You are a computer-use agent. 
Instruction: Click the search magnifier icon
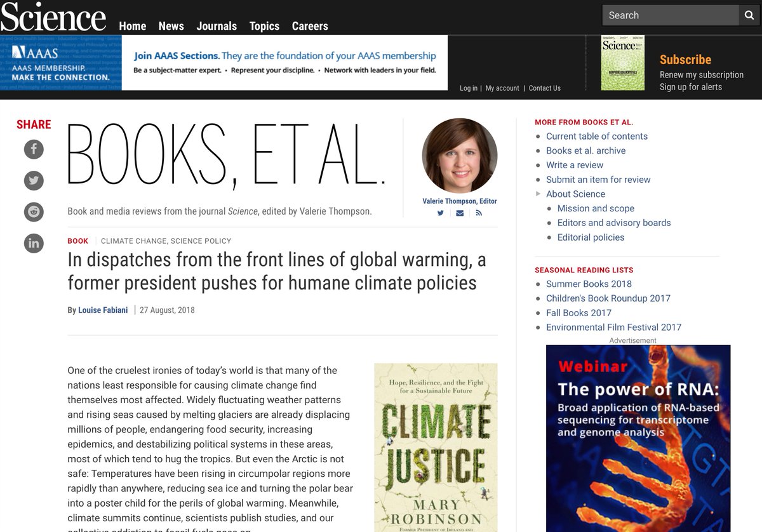pos(749,15)
